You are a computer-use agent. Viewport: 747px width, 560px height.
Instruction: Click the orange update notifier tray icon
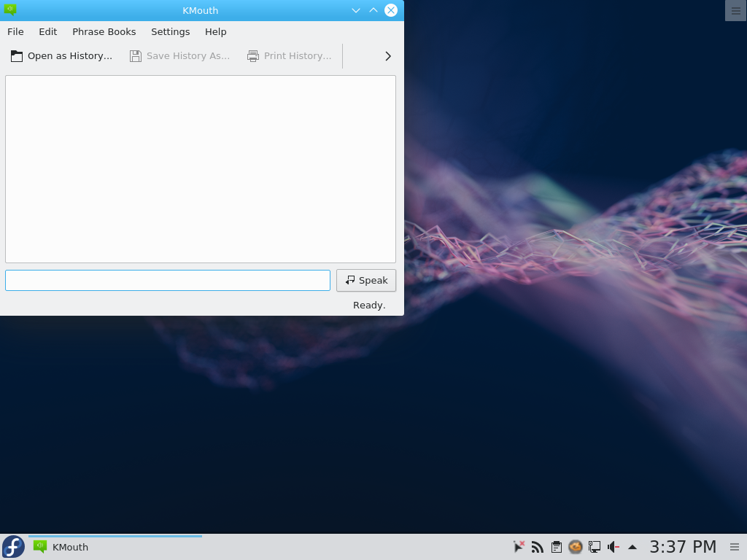(575, 547)
